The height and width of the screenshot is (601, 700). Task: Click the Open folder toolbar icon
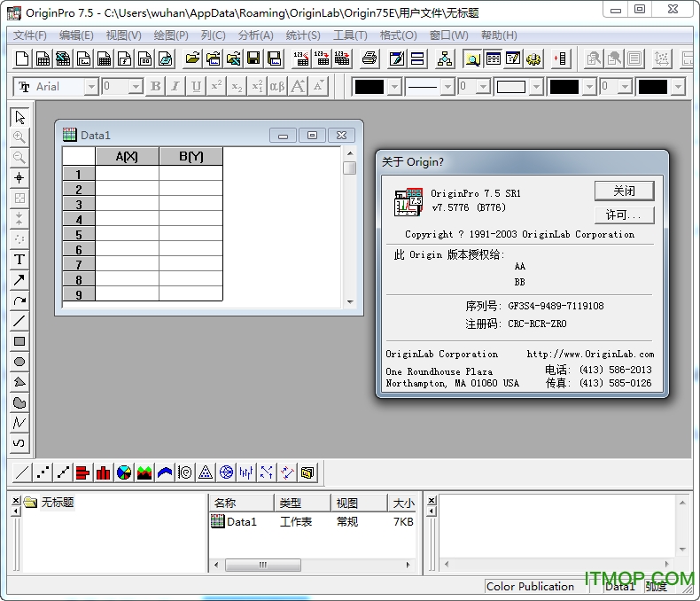pos(192,59)
